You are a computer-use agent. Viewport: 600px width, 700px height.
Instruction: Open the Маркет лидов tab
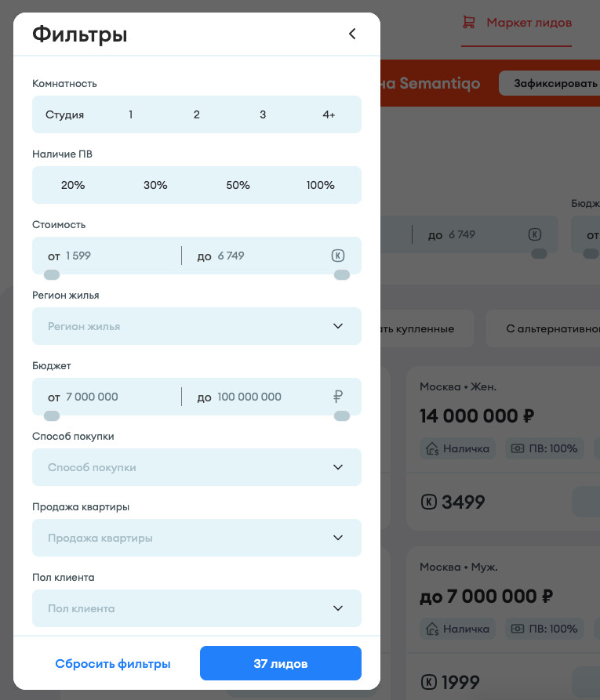pyautogui.click(x=529, y=22)
